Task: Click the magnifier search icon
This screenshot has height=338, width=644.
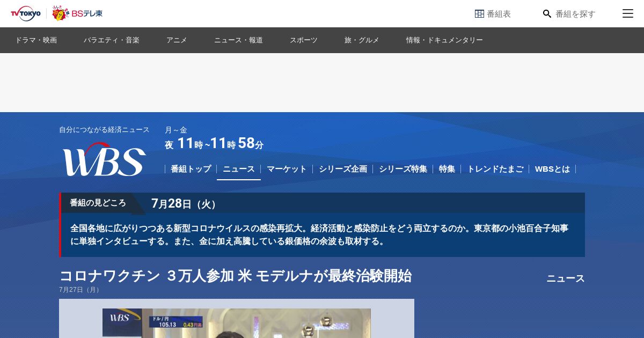Action: [x=547, y=14]
